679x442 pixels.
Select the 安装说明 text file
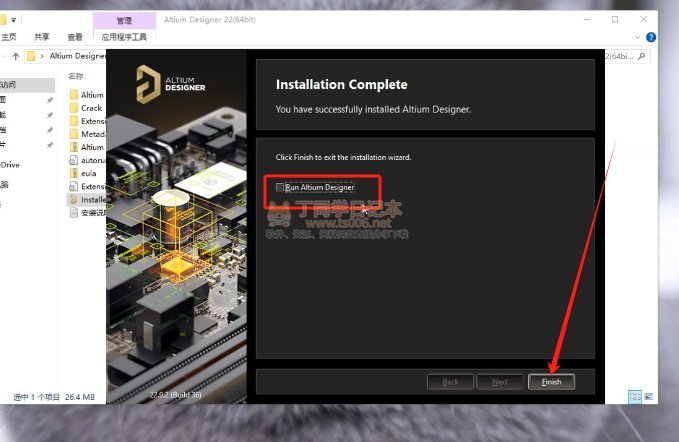[87, 213]
